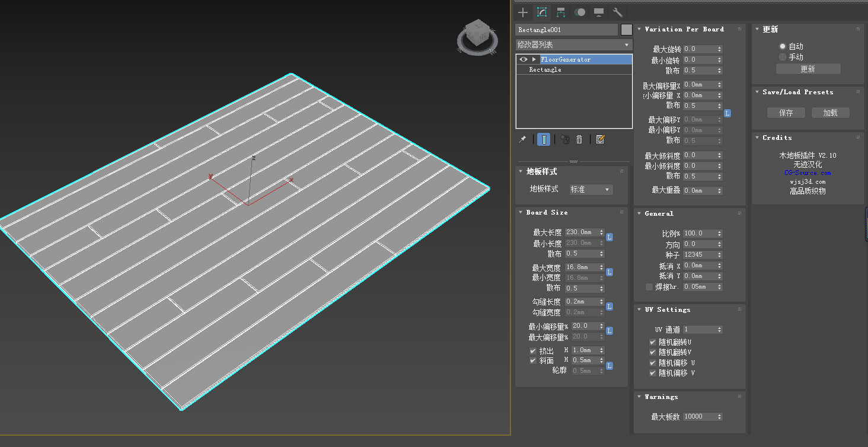Screen dimensions: 868x447
Task: Open the Motion panel icon
Action: tap(580, 12)
